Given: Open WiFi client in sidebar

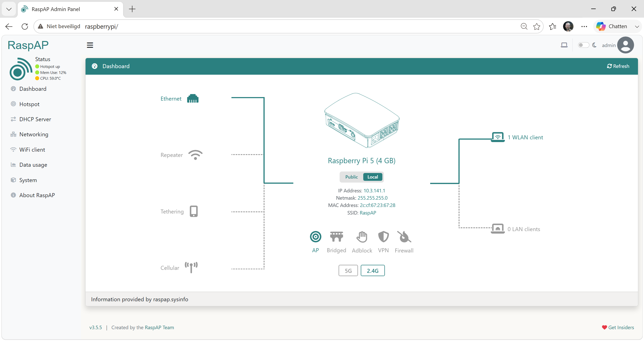Looking at the screenshot, I should coord(32,150).
